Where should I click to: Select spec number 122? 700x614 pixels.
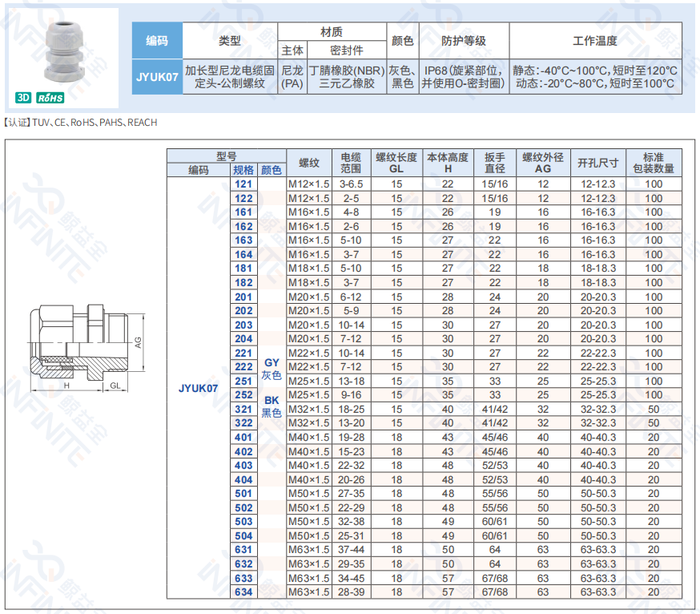[243, 199]
